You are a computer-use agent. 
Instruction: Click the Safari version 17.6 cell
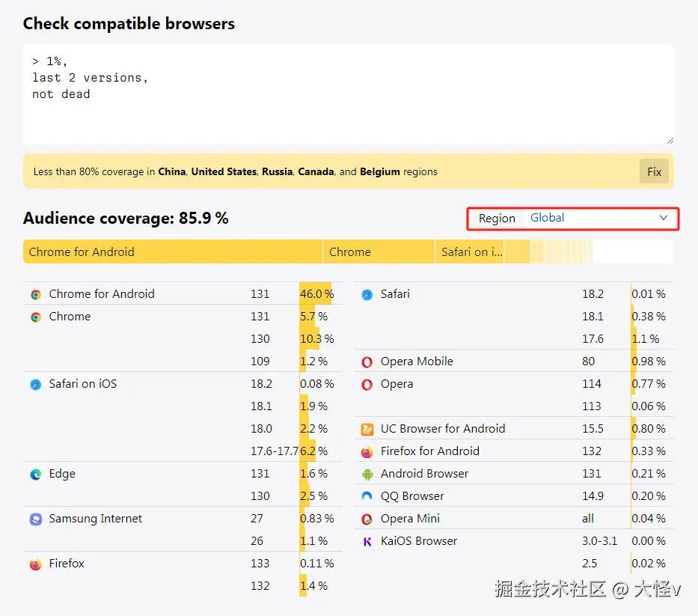coord(593,339)
